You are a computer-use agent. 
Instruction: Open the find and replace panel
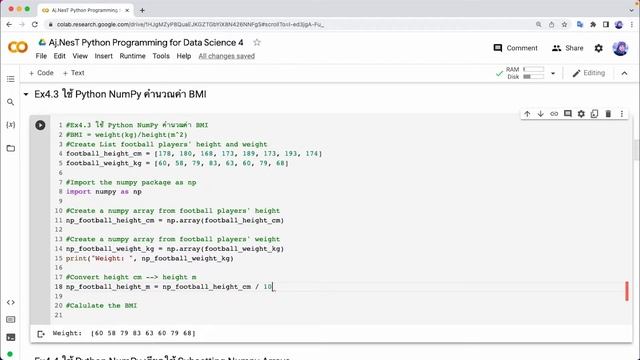point(11,102)
